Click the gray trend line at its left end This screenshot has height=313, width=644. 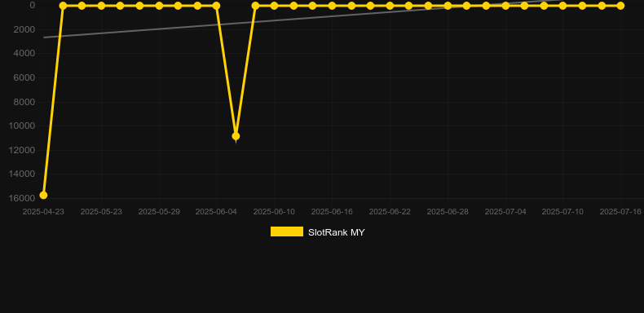point(45,37)
